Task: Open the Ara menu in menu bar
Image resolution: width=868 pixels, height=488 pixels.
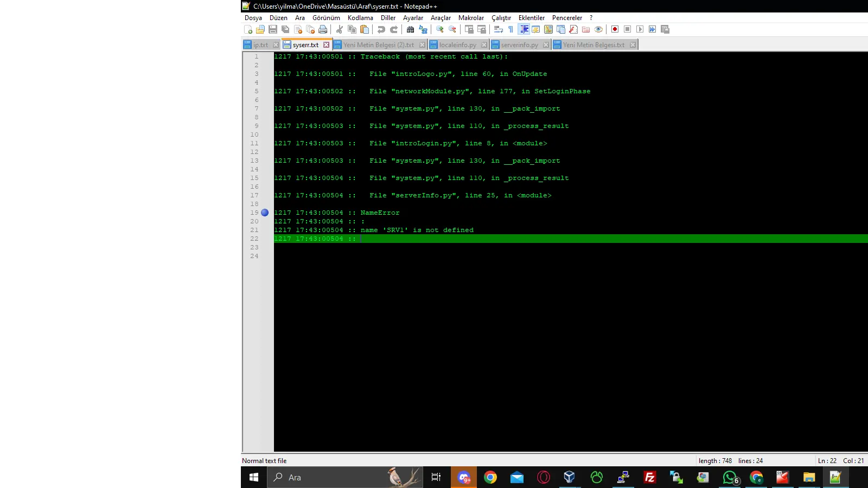Action: [300, 18]
